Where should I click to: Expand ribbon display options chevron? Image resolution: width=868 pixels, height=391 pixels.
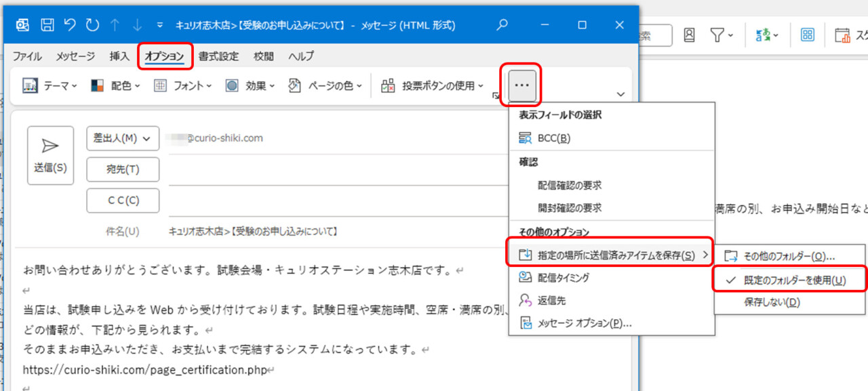(620, 94)
